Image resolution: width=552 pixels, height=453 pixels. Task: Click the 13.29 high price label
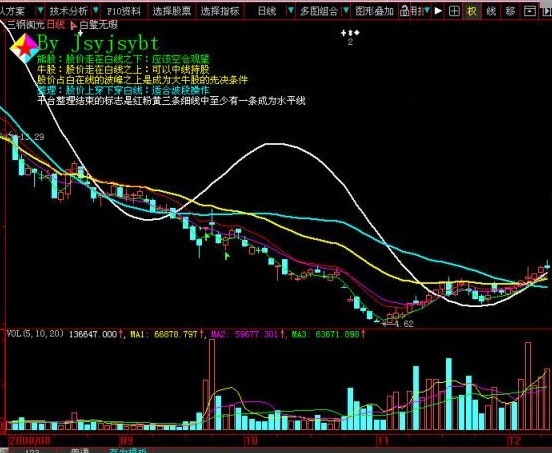[32, 137]
